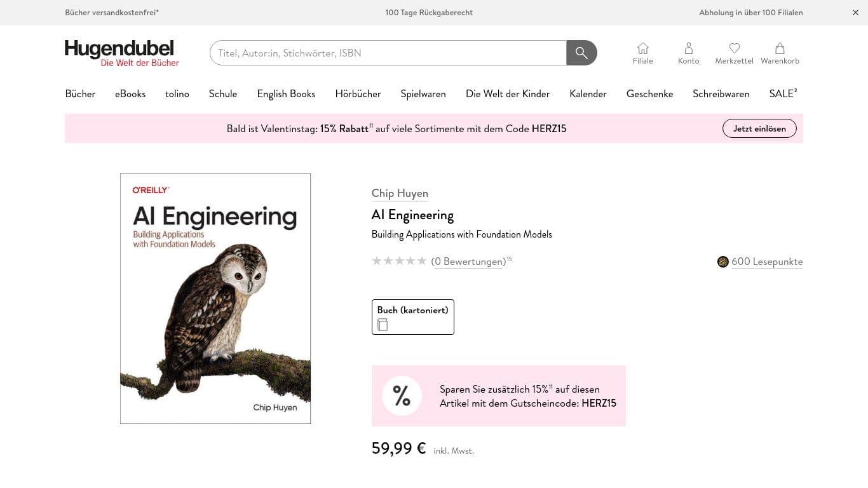Open the Hörbücher menu
The image size is (868, 488).
click(x=358, y=93)
